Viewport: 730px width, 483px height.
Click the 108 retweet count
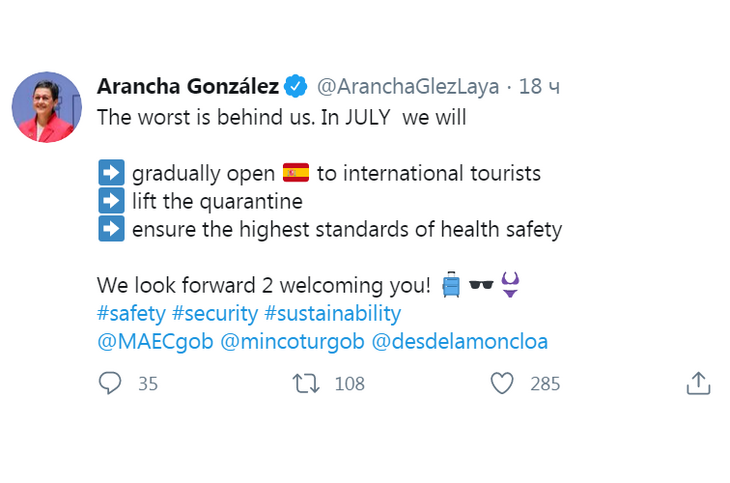349,383
